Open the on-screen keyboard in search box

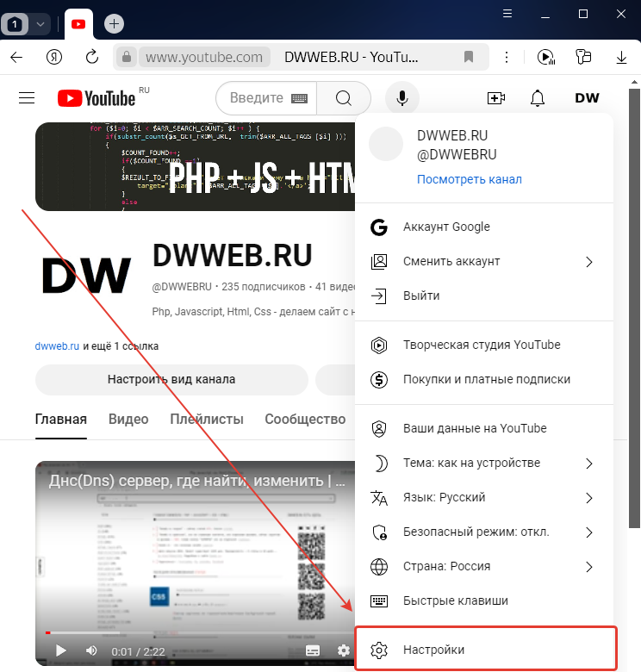299,98
